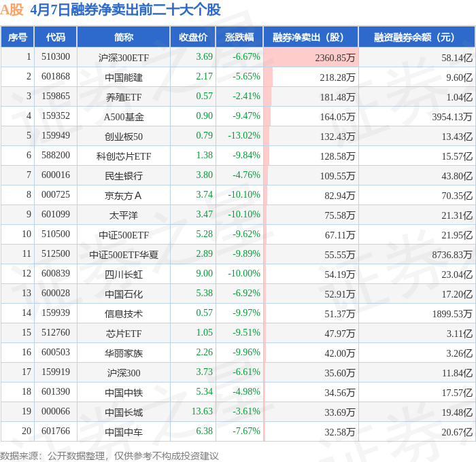This screenshot has width=476, height=462.
Task: Click the 代码 column header
Action: click(x=56, y=37)
